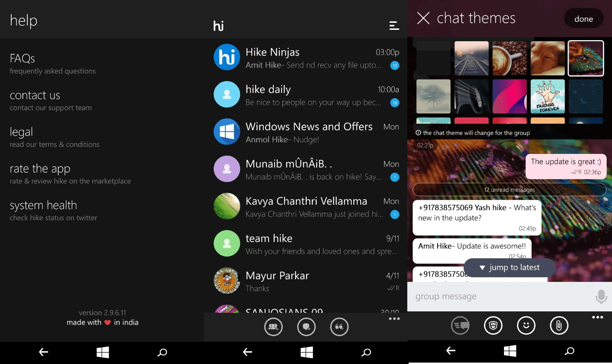
Task: Tap Windows Start button under chat themes
Action: tap(510, 351)
